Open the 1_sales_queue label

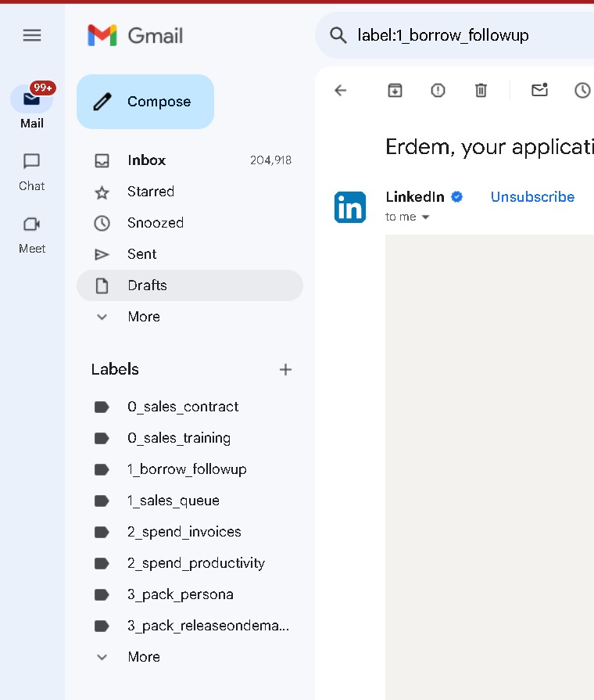coord(190,501)
